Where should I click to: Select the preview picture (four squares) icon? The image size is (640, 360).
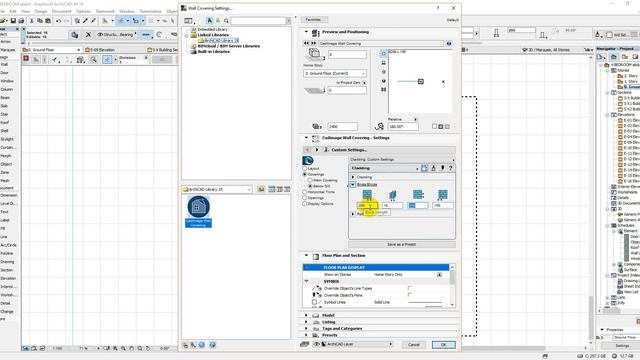(x=383, y=89)
